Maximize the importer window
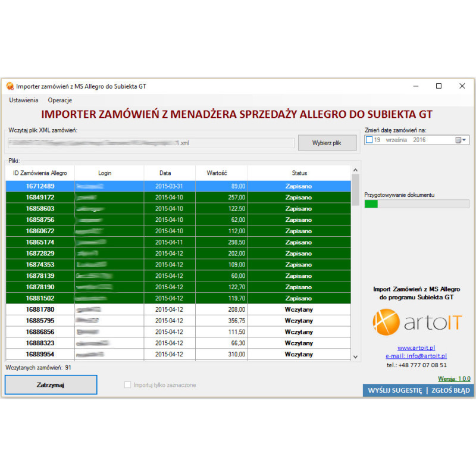476x476 pixels. (439, 86)
